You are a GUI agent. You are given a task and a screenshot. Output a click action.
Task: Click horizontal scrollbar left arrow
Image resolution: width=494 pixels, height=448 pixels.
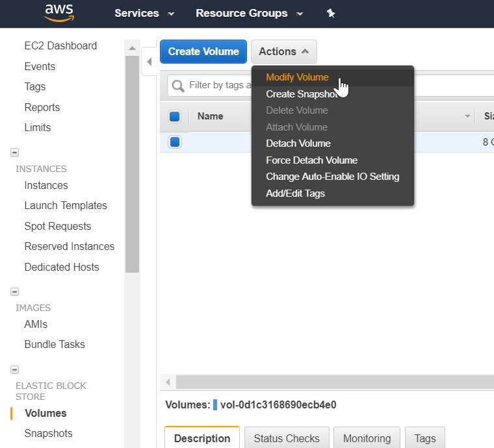point(168,382)
